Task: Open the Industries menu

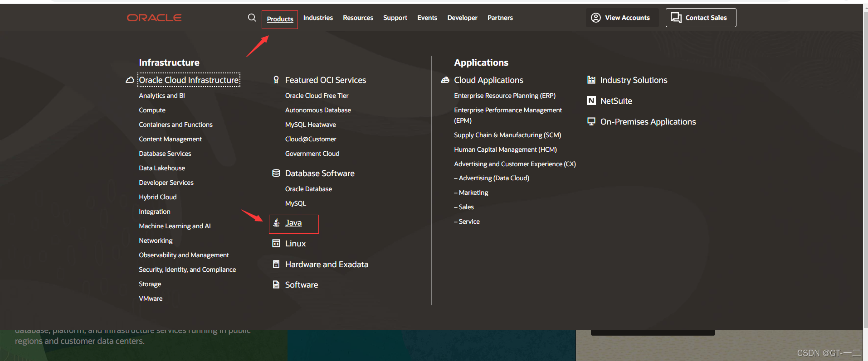Action: pos(318,18)
